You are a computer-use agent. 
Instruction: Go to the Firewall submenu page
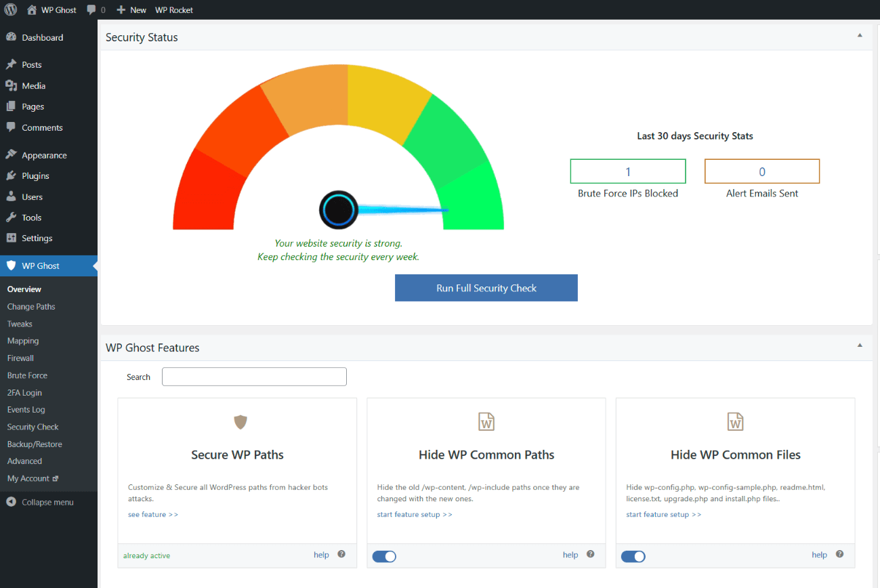tap(20, 358)
